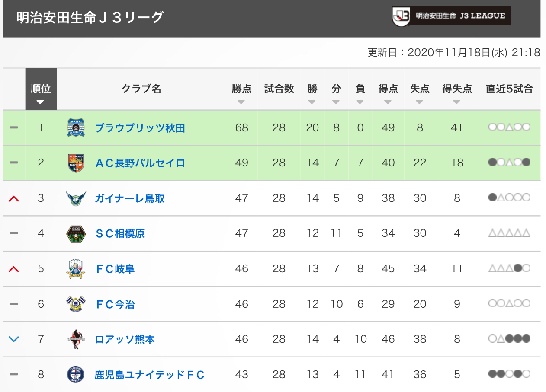This screenshot has width=546, height=392.
Task: Open 鹿児島ユナイテッドＦＣ club link
Action: [x=149, y=374]
